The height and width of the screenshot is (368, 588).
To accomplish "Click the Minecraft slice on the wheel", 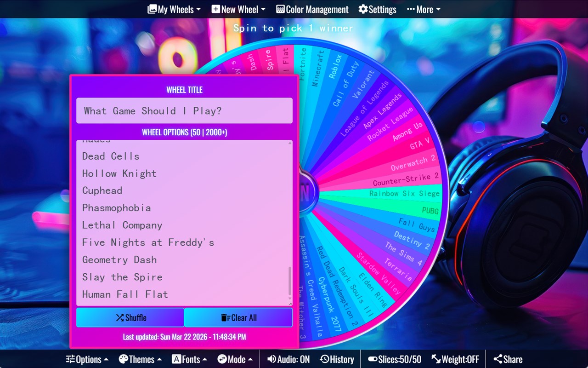I will click(x=318, y=68).
